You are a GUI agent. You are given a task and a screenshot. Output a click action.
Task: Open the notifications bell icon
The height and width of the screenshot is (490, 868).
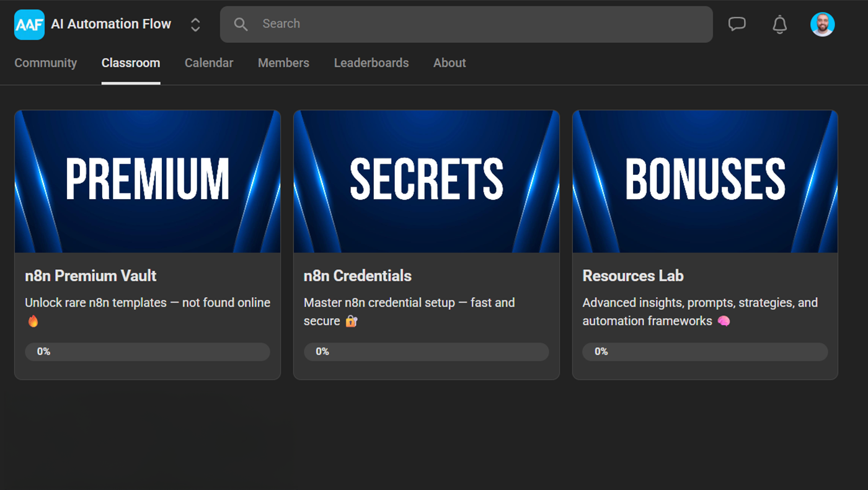[x=779, y=24]
